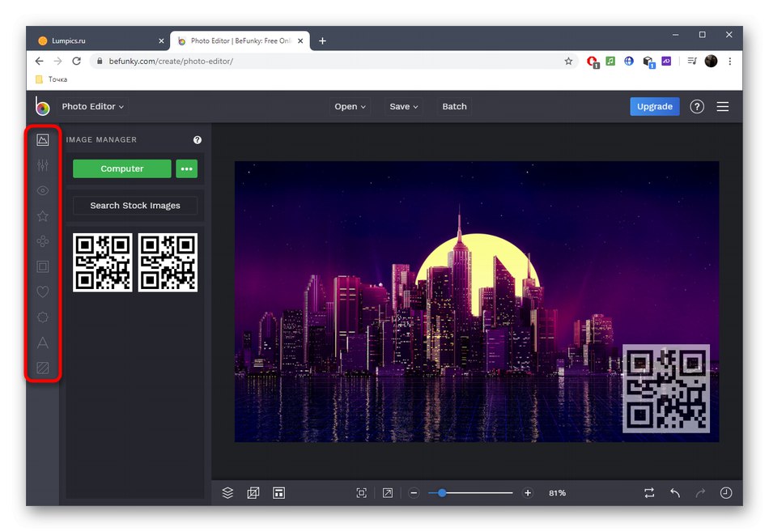Open the hamburger menu in header

tap(722, 107)
